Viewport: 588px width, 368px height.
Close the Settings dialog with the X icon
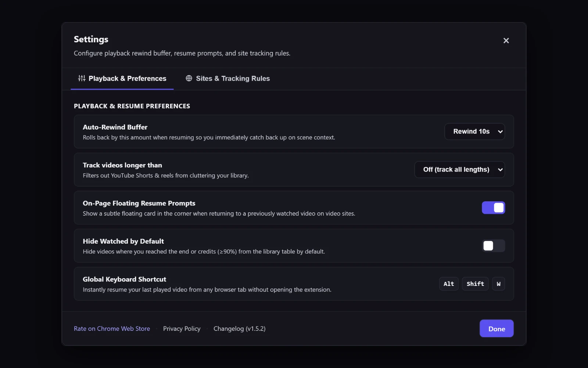[506, 40]
